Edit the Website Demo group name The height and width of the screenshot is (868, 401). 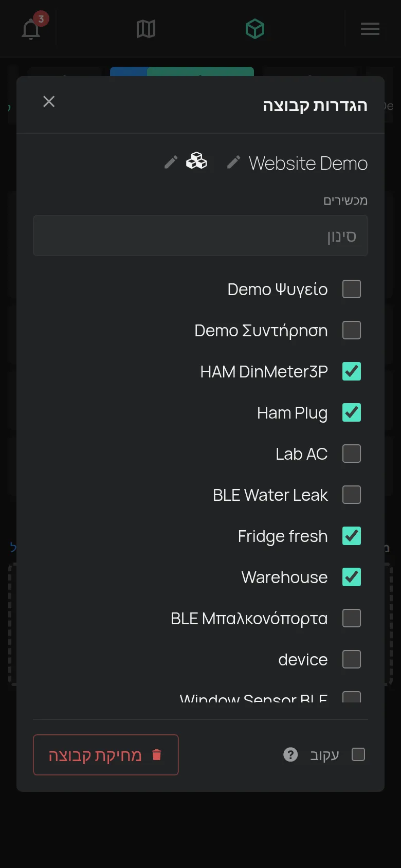(233, 162)
